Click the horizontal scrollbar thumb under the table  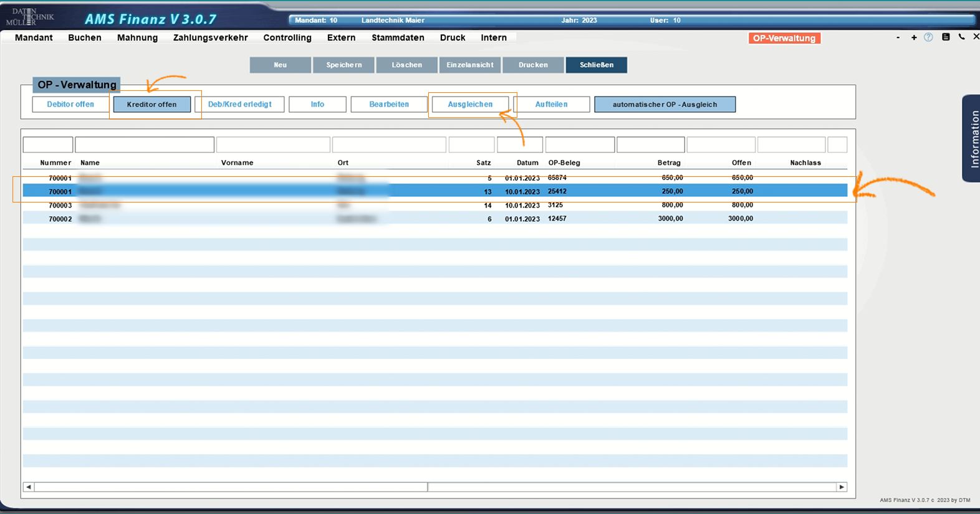[231, 487]
